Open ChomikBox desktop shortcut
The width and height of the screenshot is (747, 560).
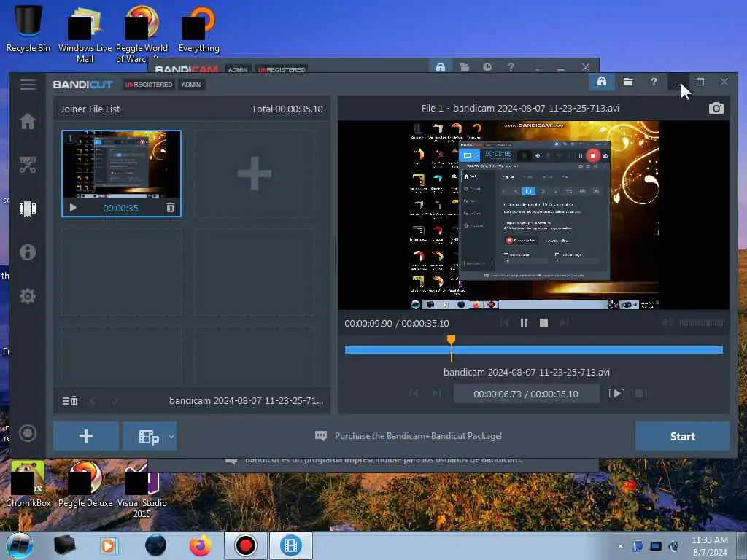(28, 483)
